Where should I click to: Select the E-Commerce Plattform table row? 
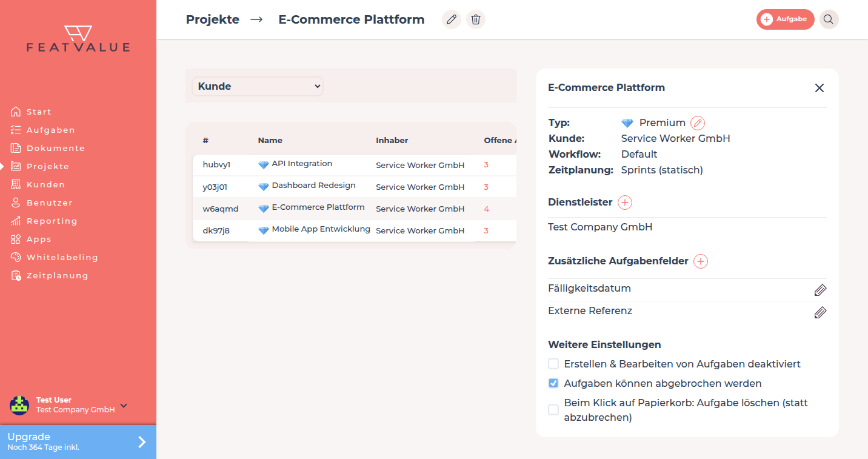click(355, 209)
